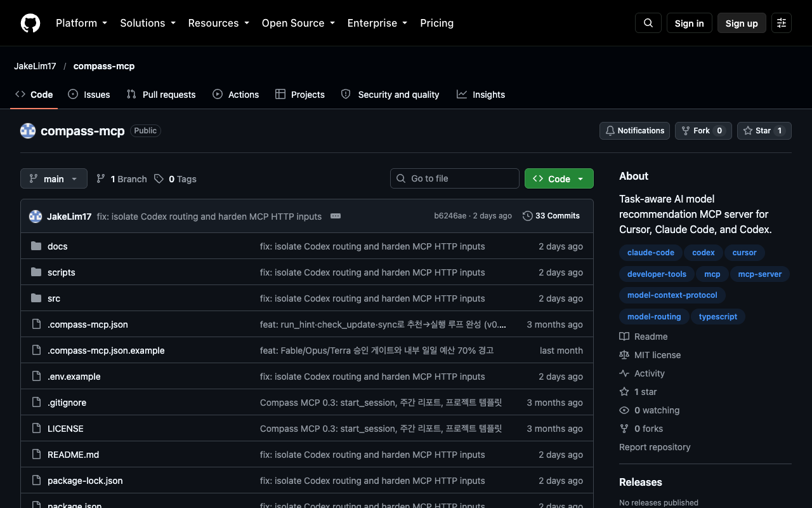Open the main branch selector
This screenshot has width=812, height=508.
[x=54, y=178]
